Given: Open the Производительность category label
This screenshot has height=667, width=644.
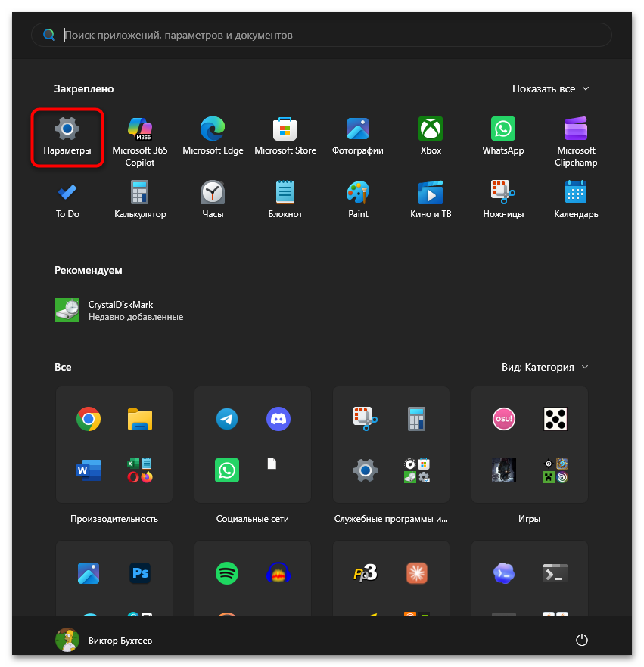Looking at the screenshot, I should [114, 519].
